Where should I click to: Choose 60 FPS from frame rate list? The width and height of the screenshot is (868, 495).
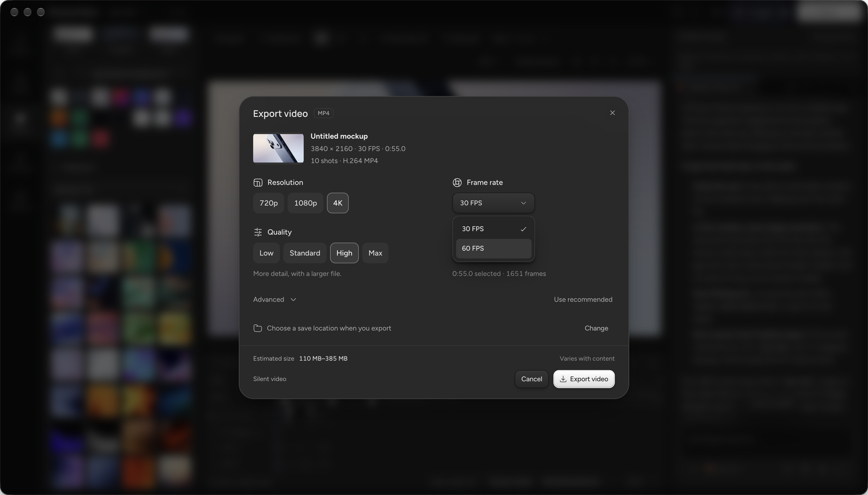(x=493, y=249)
